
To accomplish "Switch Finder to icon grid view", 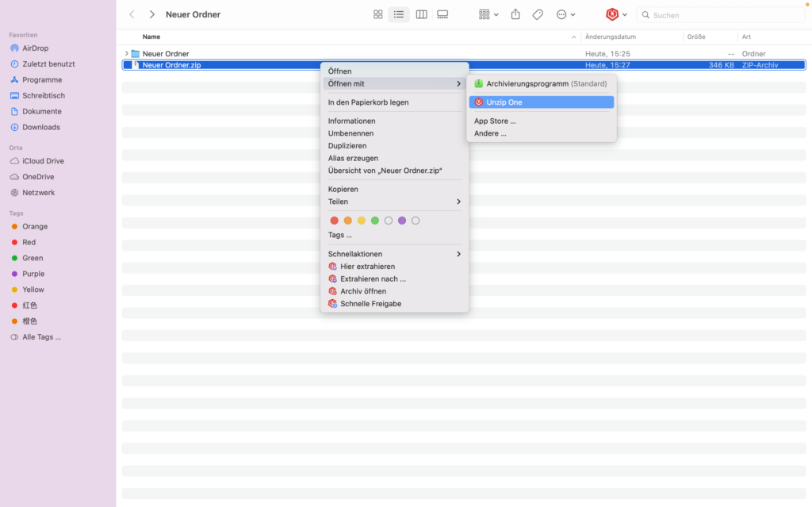I will tap(378, 14).
